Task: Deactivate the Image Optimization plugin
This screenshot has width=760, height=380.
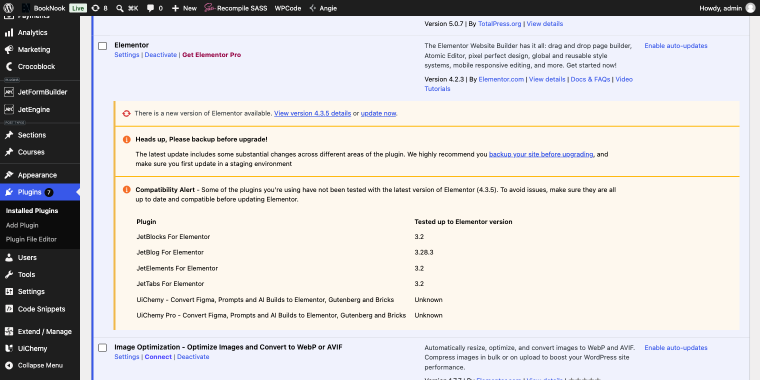Action: [193, 357]
